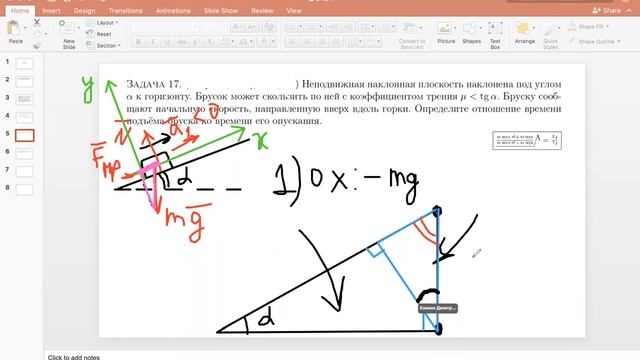Open the Insert ribbon tab
This screenshot has width=640, height=360.
coord(51,11)
